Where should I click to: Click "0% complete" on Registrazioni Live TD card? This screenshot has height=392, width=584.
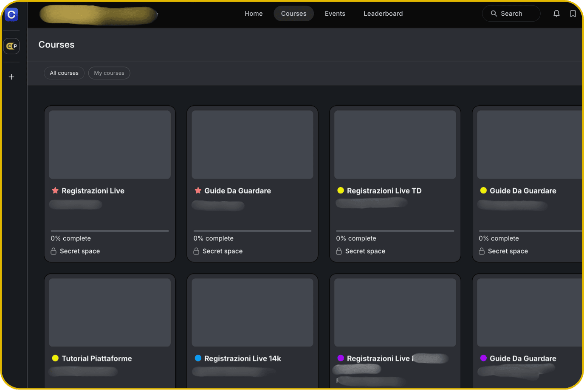(356, 238)
